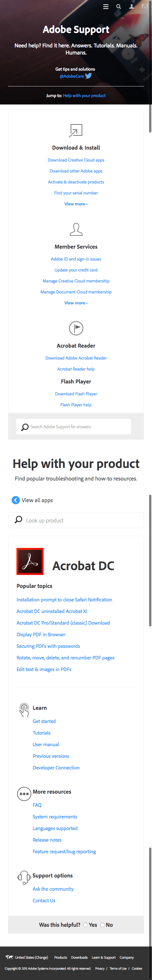This screenshot has width=152, height=980.
Task: Click the Member Services person icon
Action: point(76,229)
